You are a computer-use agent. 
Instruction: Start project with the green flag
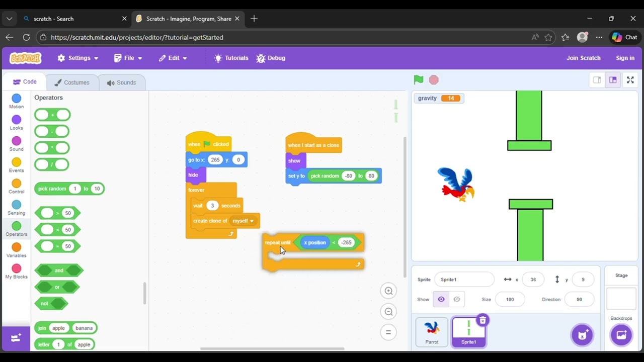pyautogui.click(x=418, y=80)
